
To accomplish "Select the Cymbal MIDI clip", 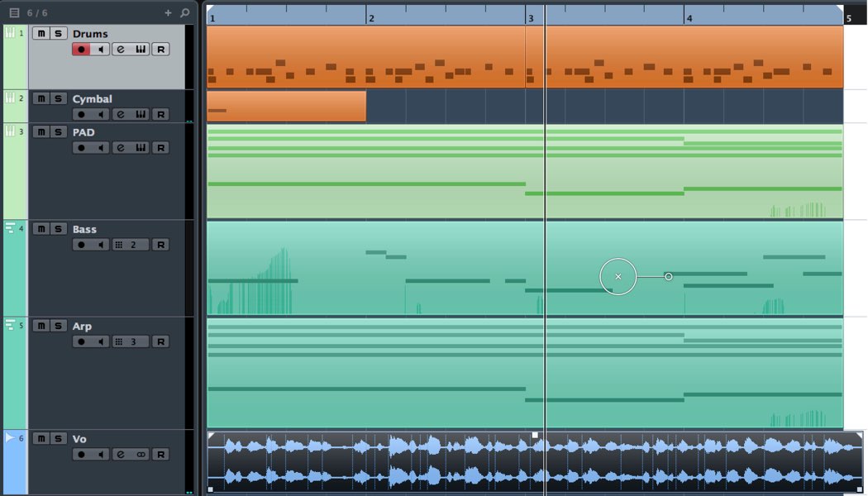I will (x=286, y=106).
